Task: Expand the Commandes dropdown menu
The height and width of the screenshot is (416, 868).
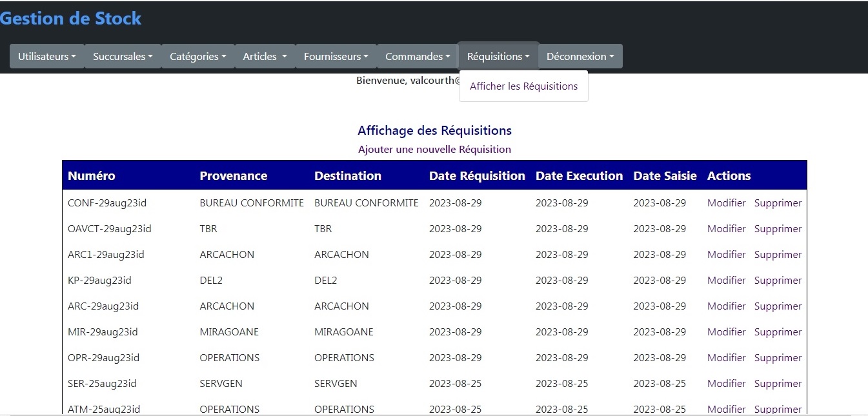Action: [418, 57]
